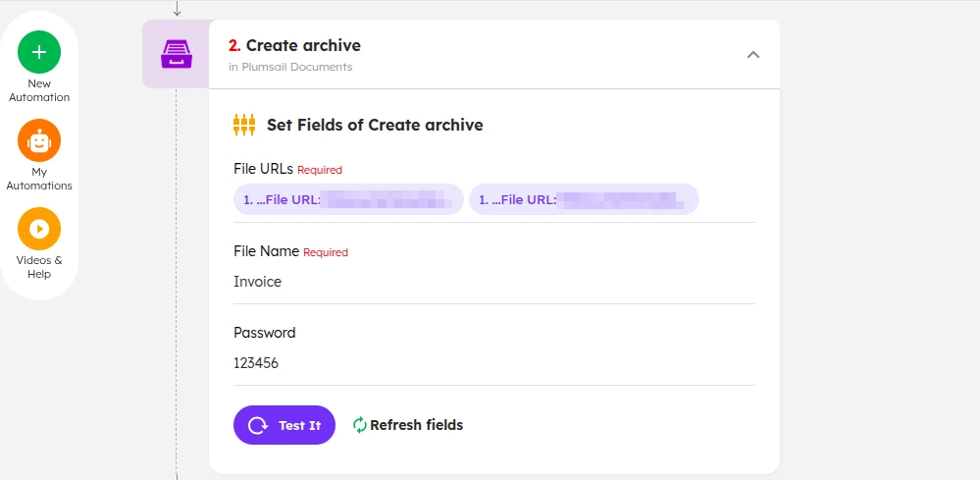Click the 'Set Fields of Create archive' heading
The width and height of the screenshot is (980, 480).
(x=375, y=125)
